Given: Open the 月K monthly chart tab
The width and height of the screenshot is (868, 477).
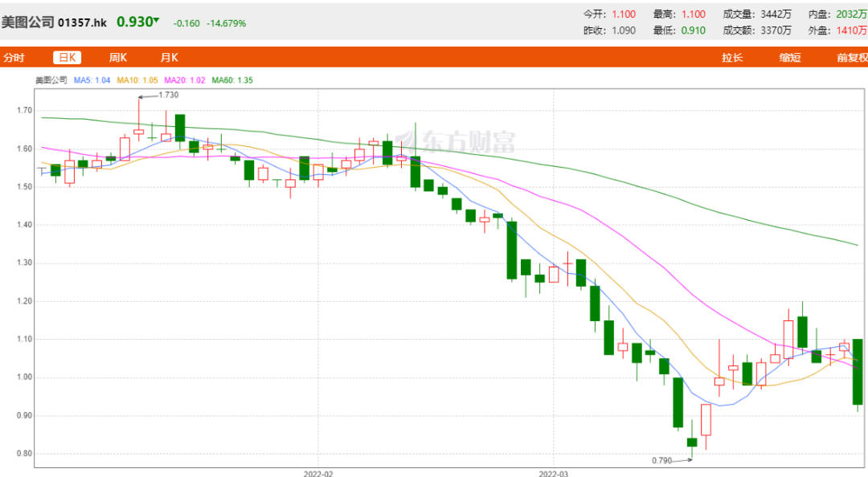Looking at the screenshot, I should pyautogui.click(x=169, y=58).
